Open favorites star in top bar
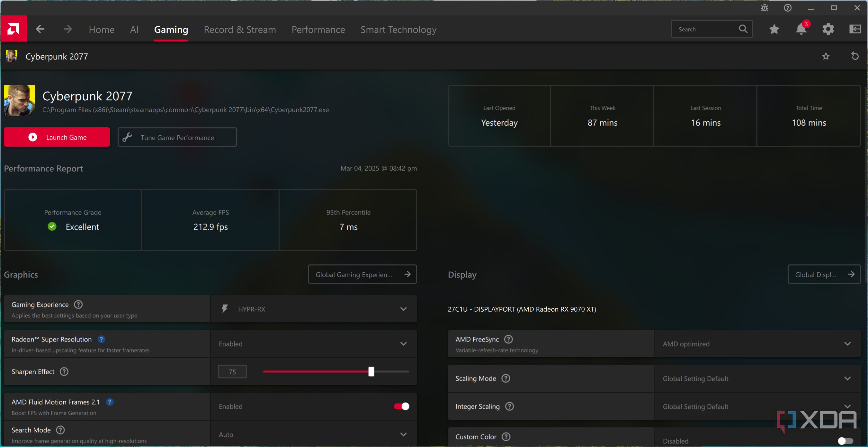Image resolution: width=868 pixels, height=447 pixels. coord(774,29)
